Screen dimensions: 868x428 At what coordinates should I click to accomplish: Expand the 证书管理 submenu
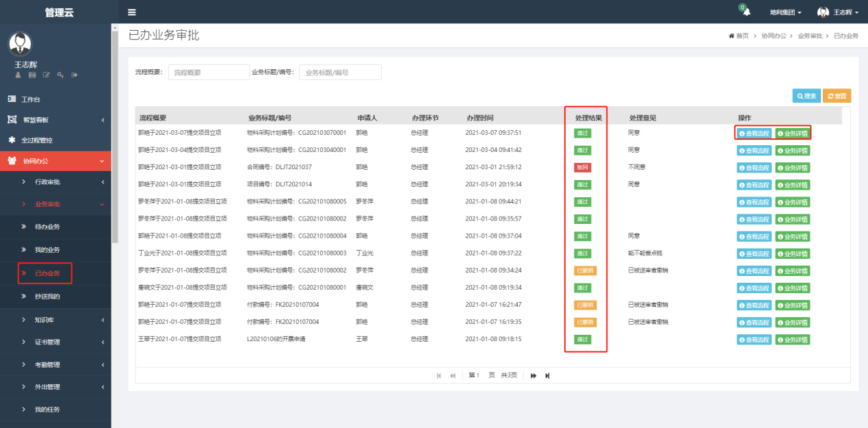55,342
